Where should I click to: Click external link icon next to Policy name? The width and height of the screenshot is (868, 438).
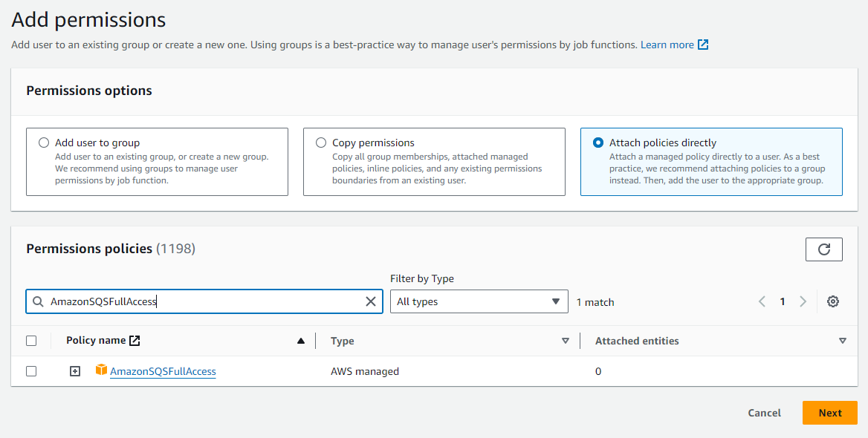point(135,341)
